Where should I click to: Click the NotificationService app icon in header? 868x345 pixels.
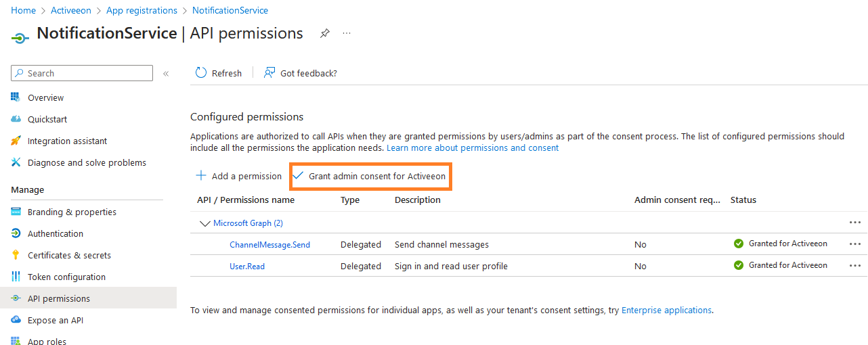coord(20,38)
